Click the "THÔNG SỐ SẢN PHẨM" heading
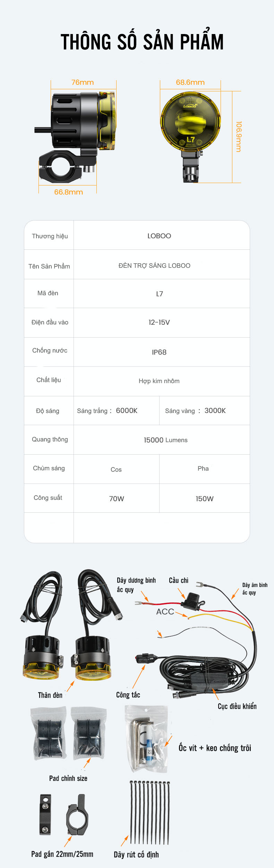 (x=142, y=42)
